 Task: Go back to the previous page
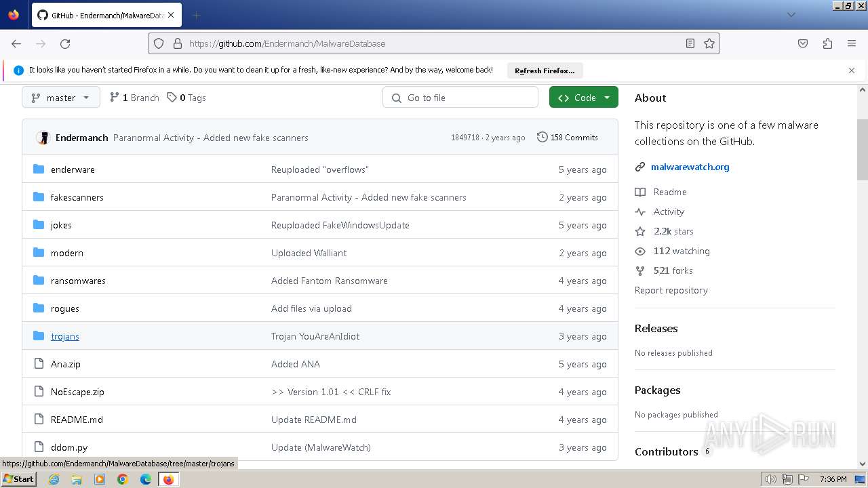click(16, 43)
